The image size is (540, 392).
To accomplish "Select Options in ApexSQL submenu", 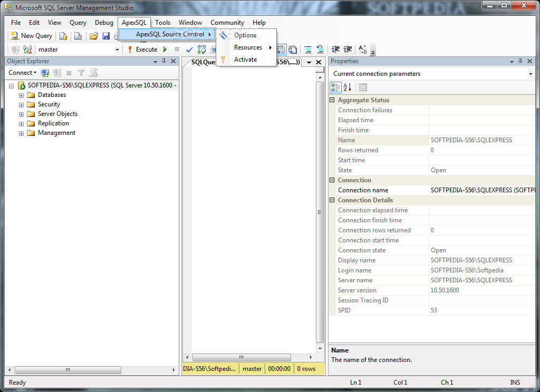I will click(x=245, y=35).
